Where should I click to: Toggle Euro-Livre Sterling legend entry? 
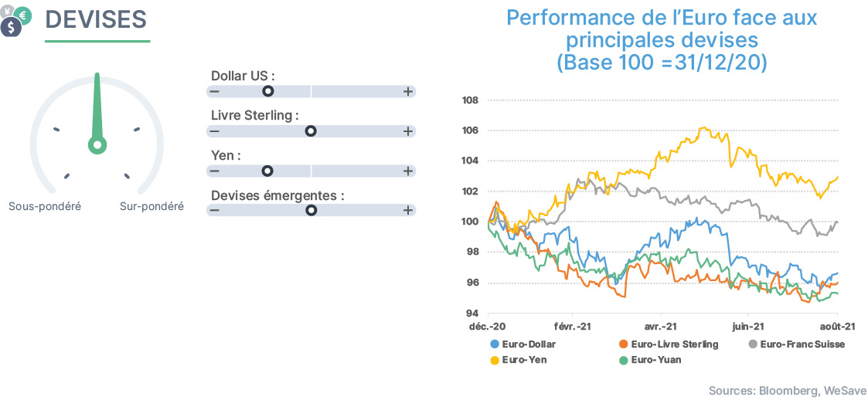[x=668, y=344]
